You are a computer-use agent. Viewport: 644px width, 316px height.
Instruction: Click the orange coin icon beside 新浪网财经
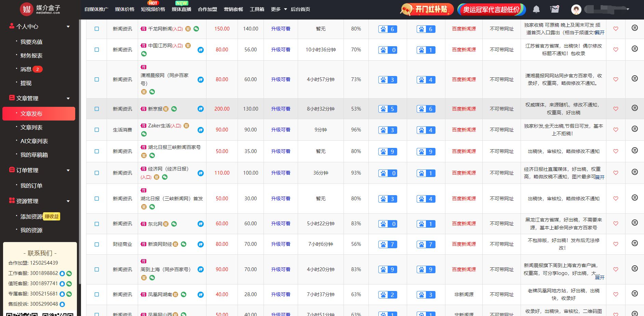(x=175, y=244)
